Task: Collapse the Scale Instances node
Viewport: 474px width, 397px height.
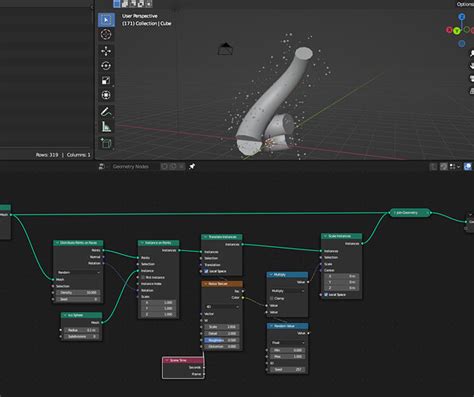Action: pos(325,236)
